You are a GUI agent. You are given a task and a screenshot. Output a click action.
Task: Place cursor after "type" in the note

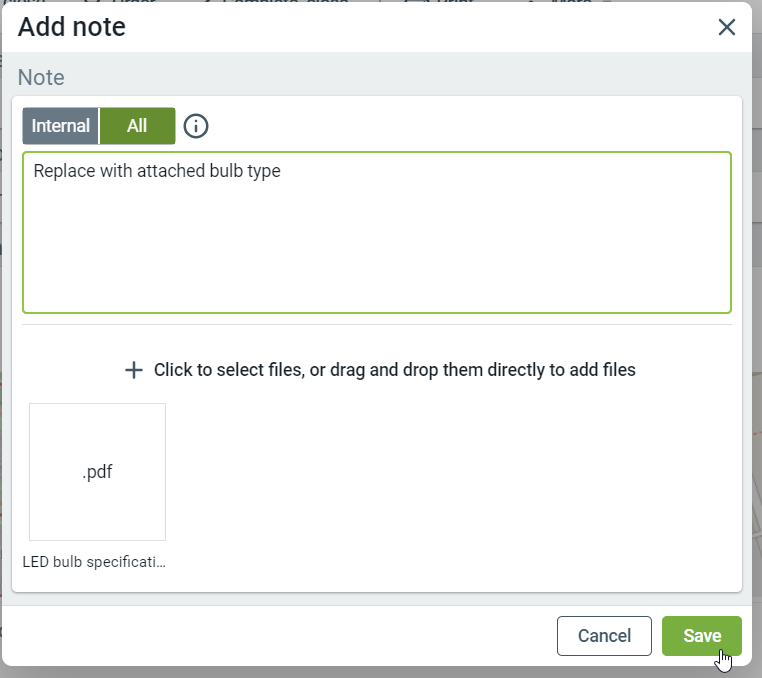[x=282, y=171]
